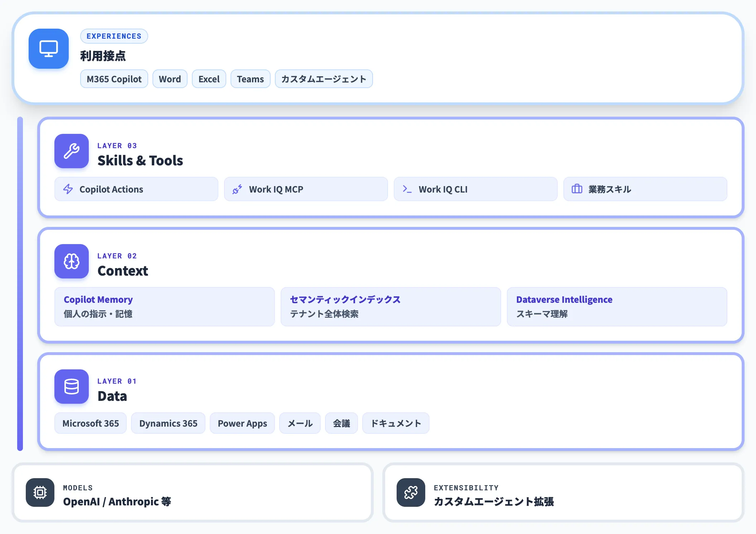
Task: Click the LAYER 02 label
Action: point(117,256)
